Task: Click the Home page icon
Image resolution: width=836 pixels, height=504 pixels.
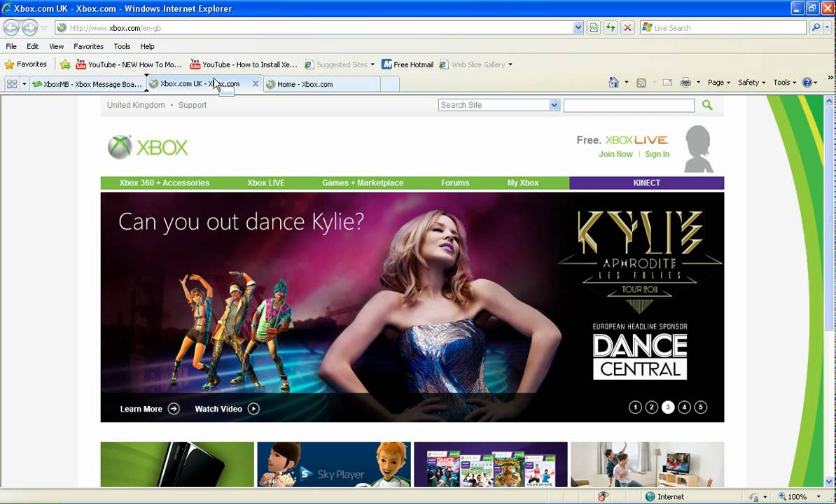Action: pyautogui.click(x=613, y=83)
